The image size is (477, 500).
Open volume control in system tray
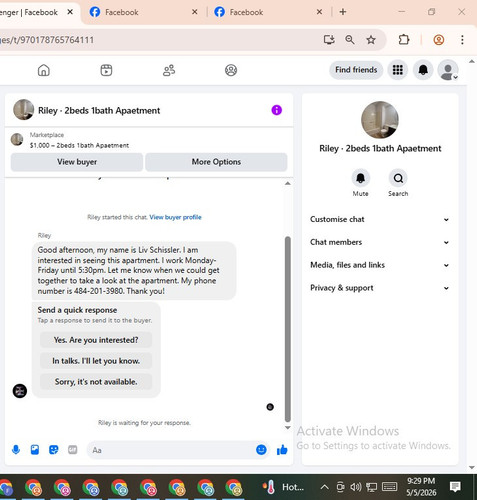(x=356, y=487)
